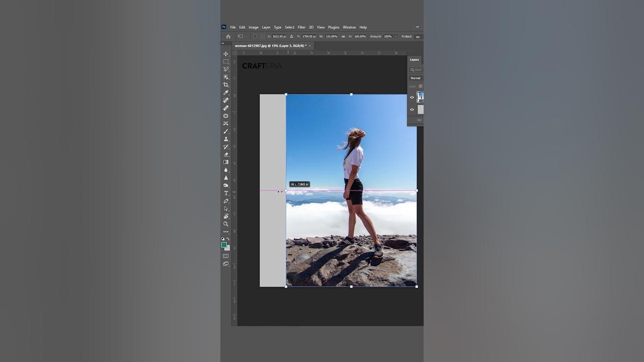Select the Object Selection tool
Viewport: 644px width, 362px height.
pos(226,77)
